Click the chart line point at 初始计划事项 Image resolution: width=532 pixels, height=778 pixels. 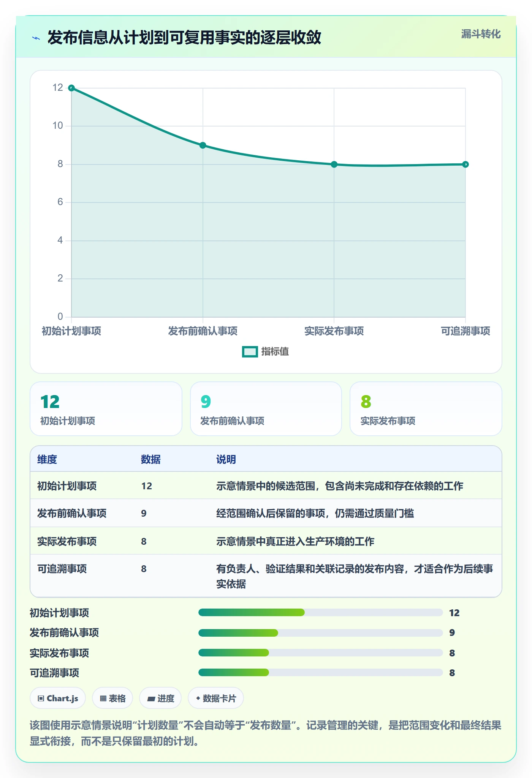[71, 88]
